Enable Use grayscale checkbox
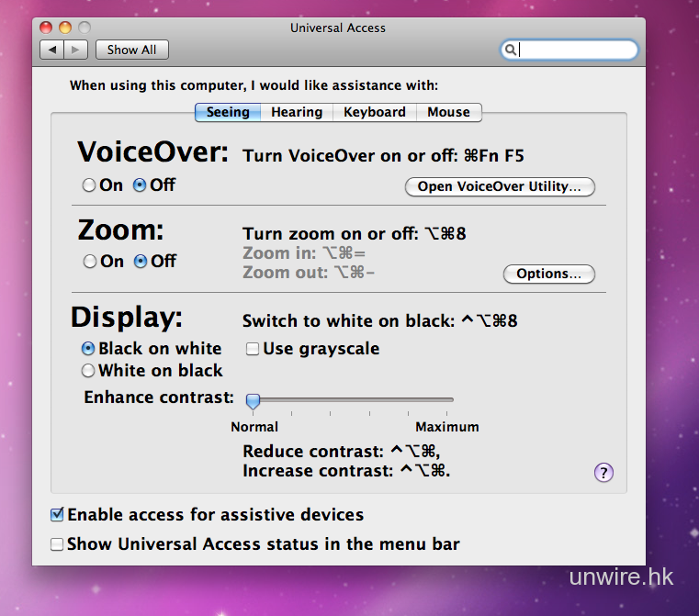Screen dimensions: 699x616 (x=252, y=349)
